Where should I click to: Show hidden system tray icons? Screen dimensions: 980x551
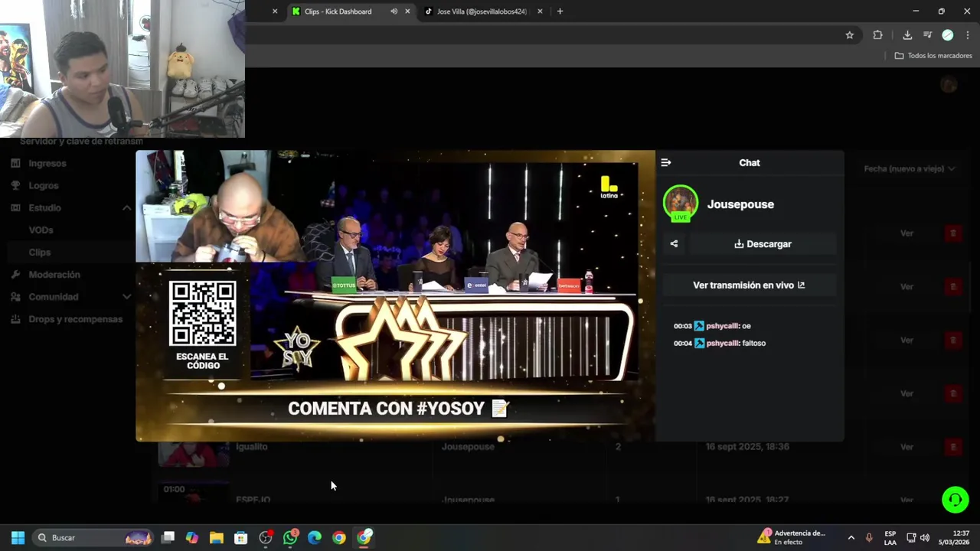tap(851, 538)
